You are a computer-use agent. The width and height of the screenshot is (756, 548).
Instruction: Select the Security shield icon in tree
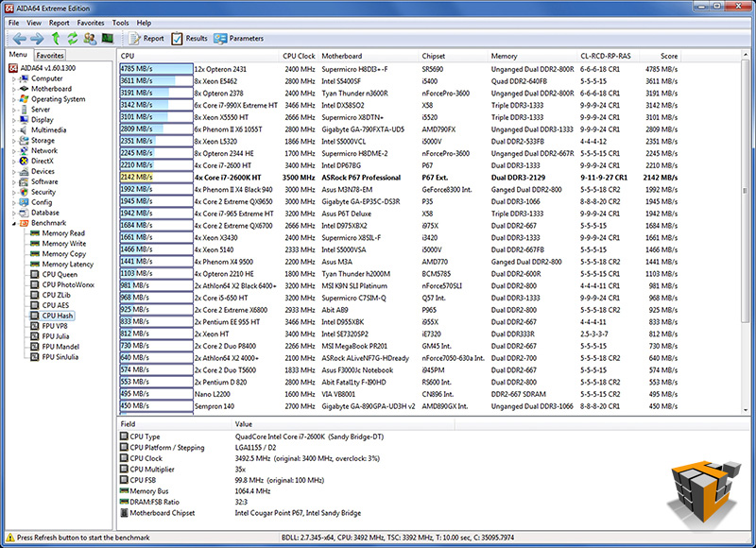tap(24, 192)
